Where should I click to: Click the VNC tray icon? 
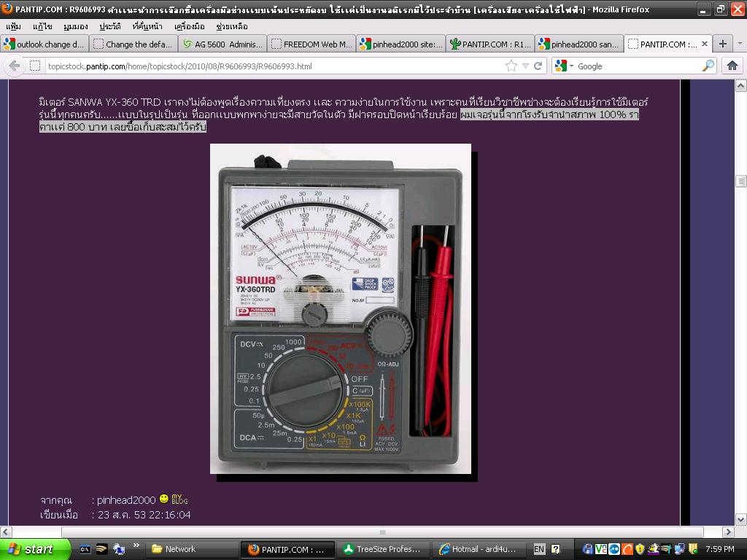601,549
